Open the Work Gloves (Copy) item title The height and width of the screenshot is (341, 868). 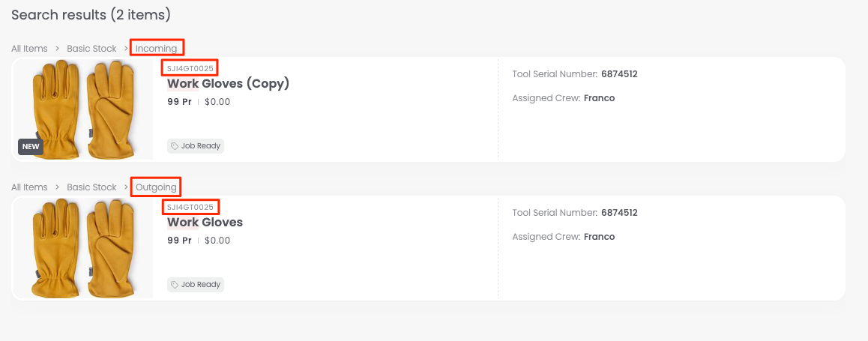[x=228, y=83]
